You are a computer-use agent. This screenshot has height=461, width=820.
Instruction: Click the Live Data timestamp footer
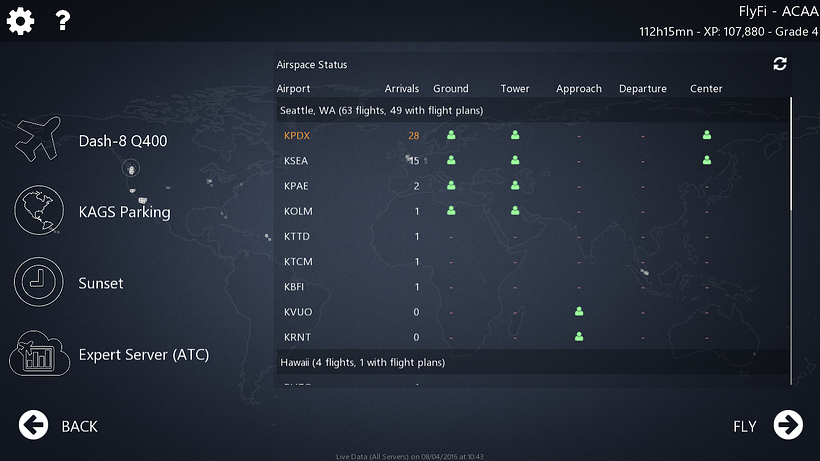tap(409, 456)
